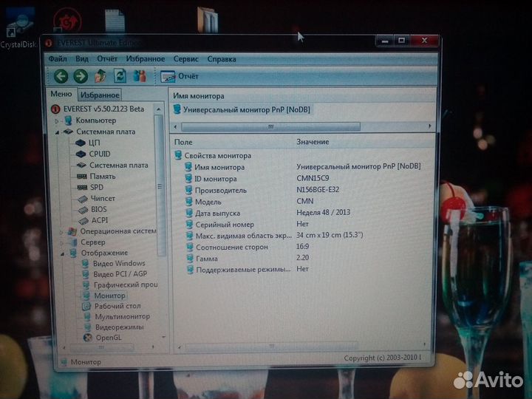Open the Файл menu
The image size is (532, 399).
coord(58,59)
